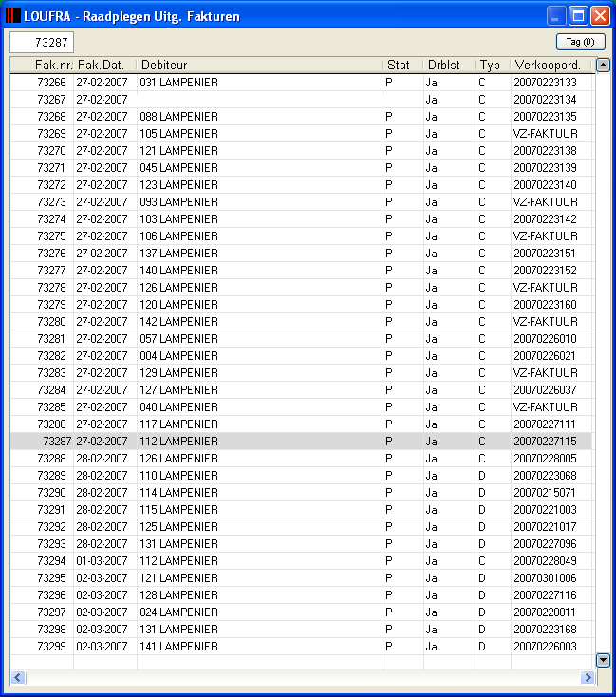The width and height of the screenshot is (616, 697).
Task: Click the Drblst column header
Action: [x=449, y=65]
